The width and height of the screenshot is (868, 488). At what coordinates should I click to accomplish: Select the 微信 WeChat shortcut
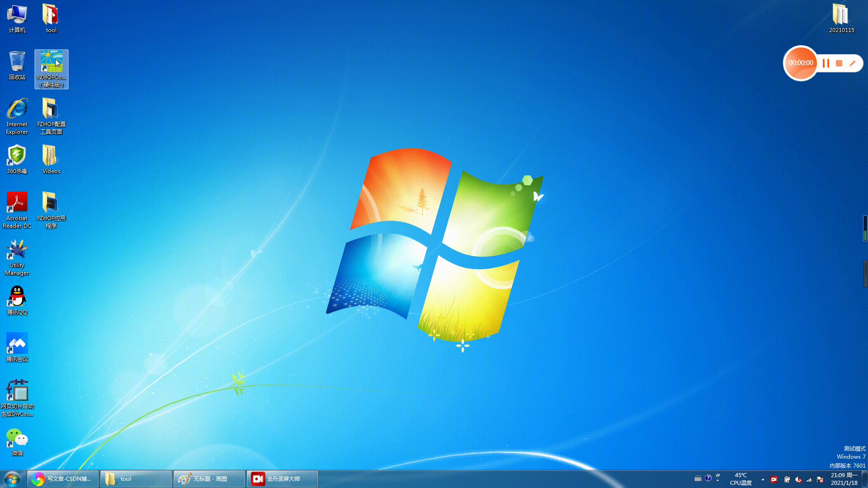[17, 443]
